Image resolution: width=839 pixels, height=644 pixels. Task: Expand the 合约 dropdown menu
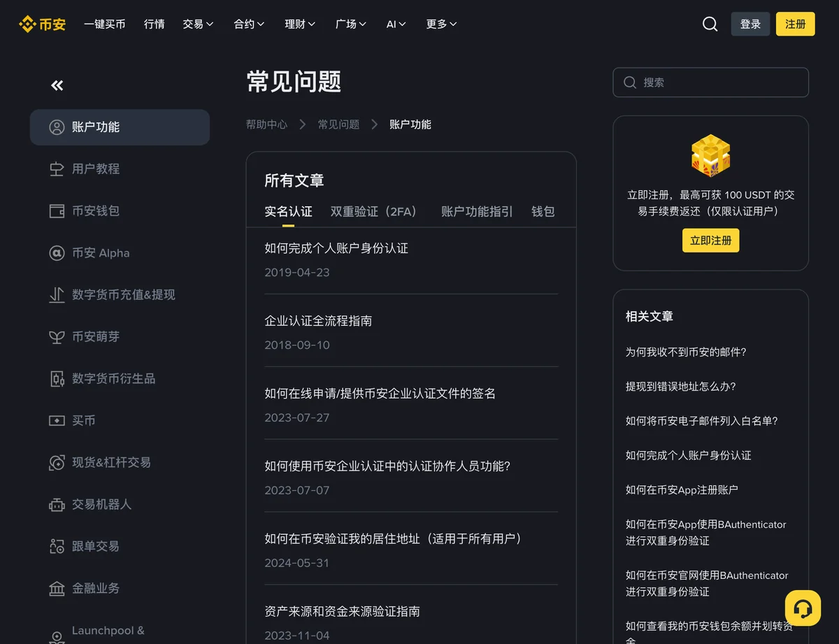click(249, 24)
